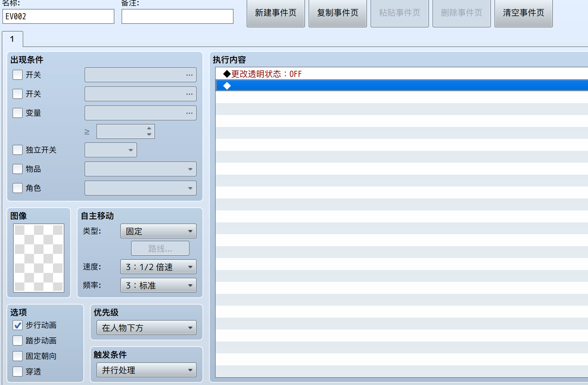Focus the 名称 field containing EV002
The image size is (588, 385).
point(58,16)
